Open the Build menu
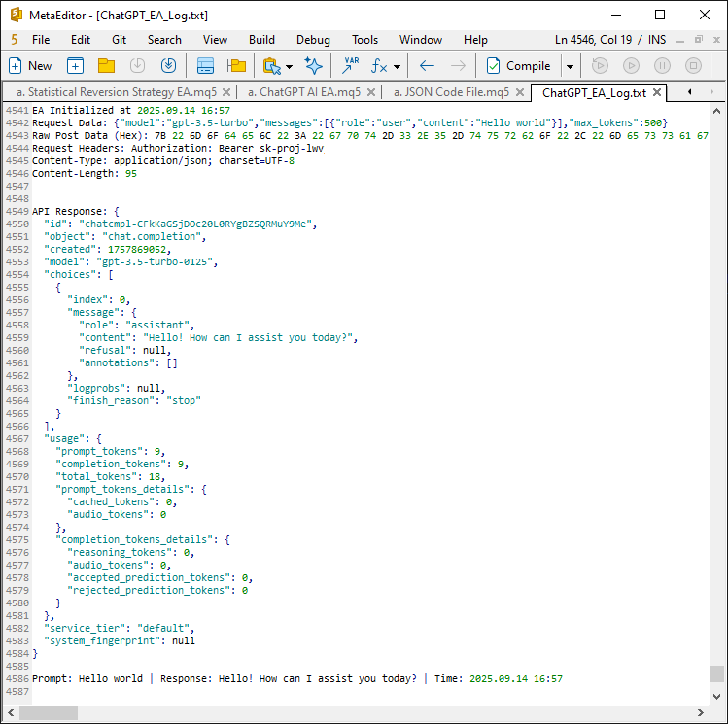Image resolution: width=728 pixels, height=724 pixels. [261, 40]
